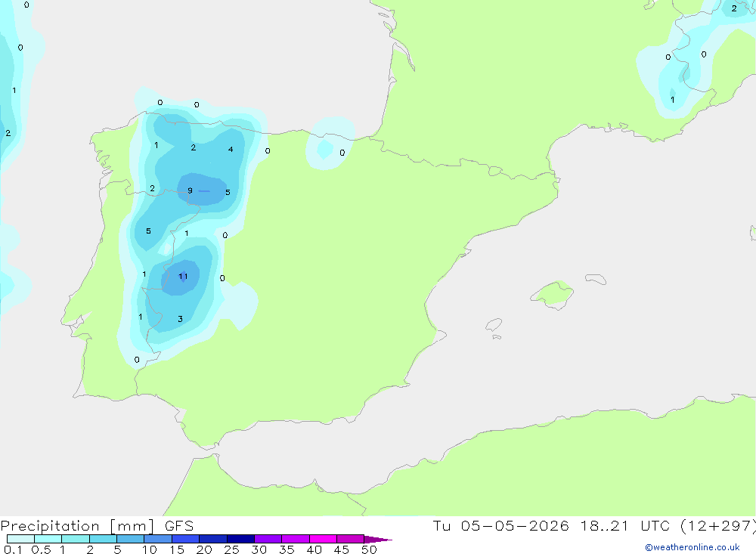Click the '4' precipitation value on map
Screen dimensions: 756x554
click(x=231, y=150)
